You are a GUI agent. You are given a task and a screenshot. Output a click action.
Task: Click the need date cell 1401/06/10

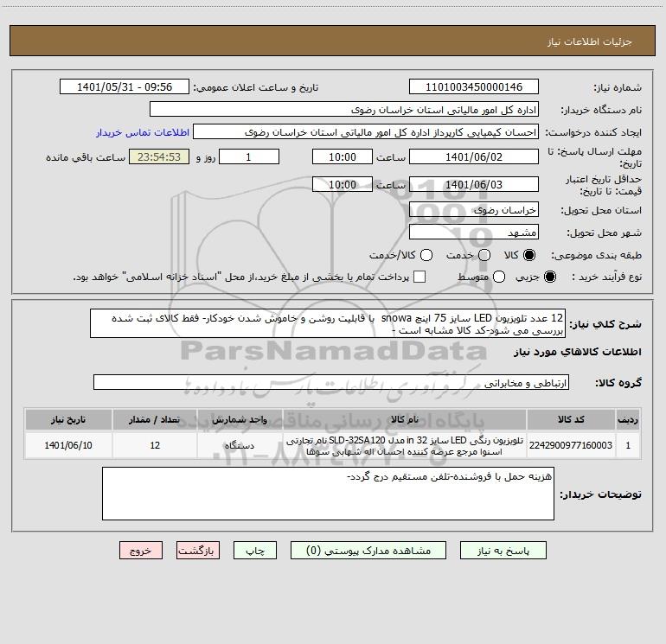tap(68, 445)
